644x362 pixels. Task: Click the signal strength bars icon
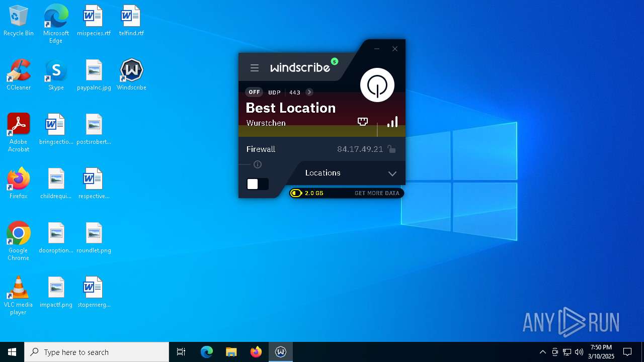pos(392,122)
